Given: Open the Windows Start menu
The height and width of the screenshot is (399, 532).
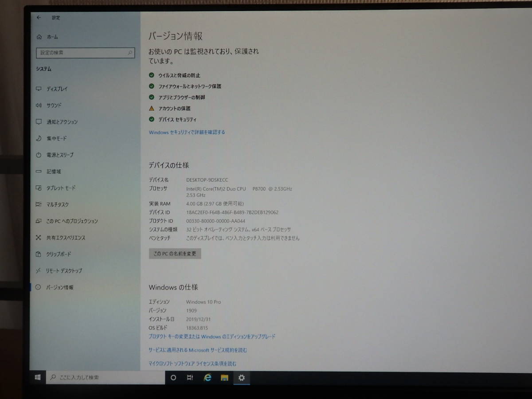Looking at the screenshot, I should click(x=38, y=377).
